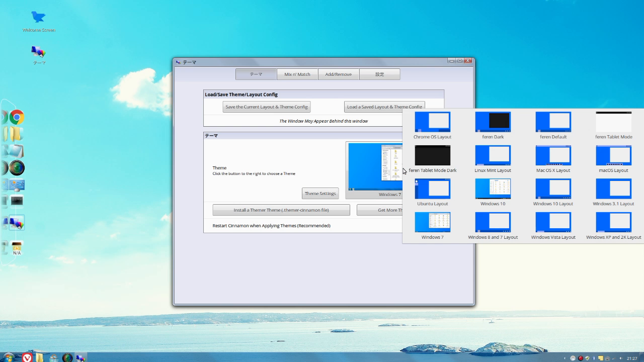Open the Windows 7 theme chooser button
The image size is (644, 362).
point(374,170)
